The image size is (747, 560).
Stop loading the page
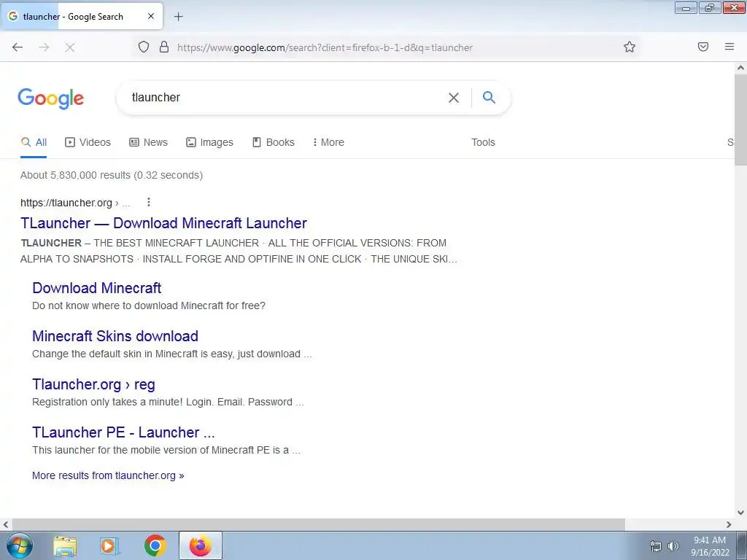tap(69, 47)
